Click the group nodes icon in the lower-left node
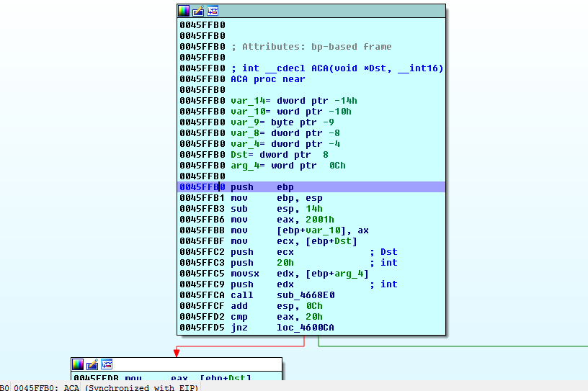This screenshot has width=588, height=391. tap(107, 364)
